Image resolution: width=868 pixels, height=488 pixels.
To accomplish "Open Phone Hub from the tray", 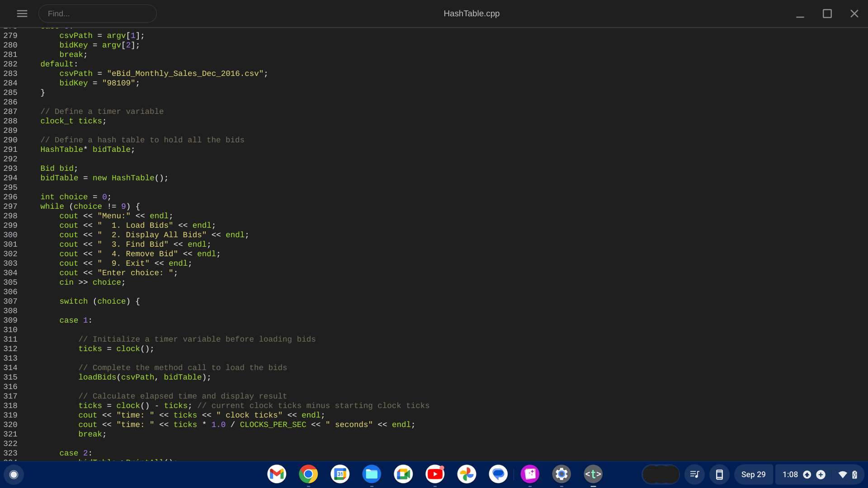I will 720,474.
